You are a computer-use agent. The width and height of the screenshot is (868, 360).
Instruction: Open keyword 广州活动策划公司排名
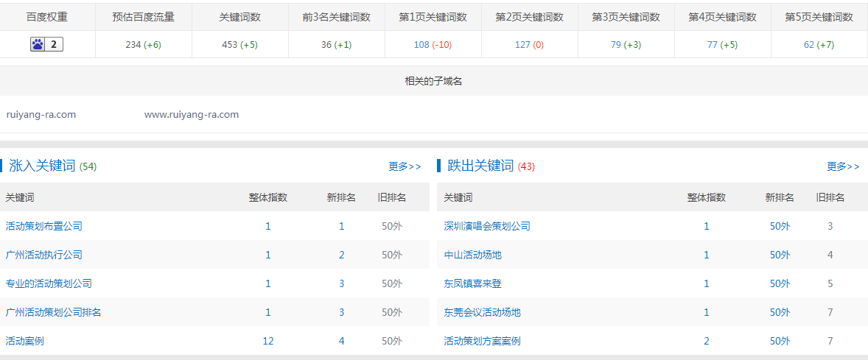pyautogui.click(x=54, y=312)
